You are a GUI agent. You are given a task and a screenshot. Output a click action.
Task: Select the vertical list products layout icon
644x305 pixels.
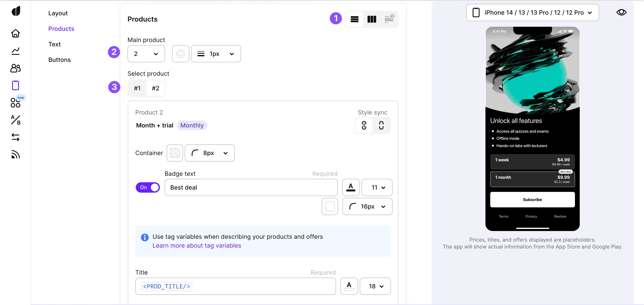point(354,19)
